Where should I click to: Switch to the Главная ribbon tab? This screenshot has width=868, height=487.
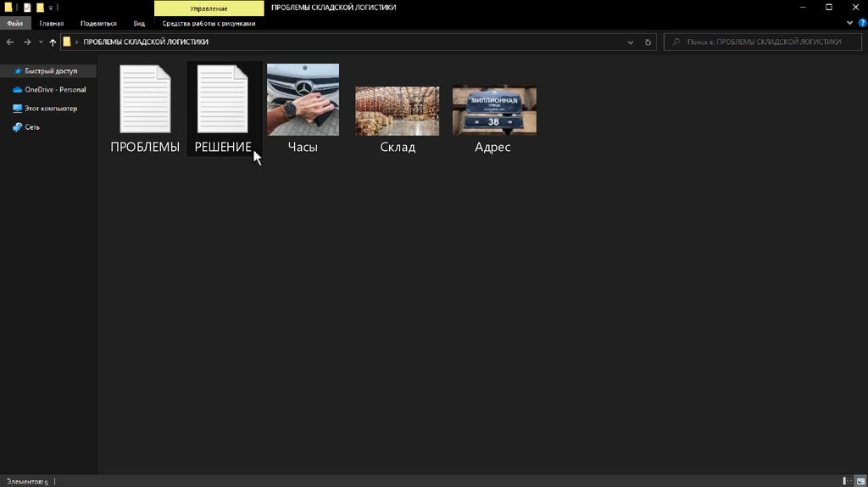click(x=51, y=24)
